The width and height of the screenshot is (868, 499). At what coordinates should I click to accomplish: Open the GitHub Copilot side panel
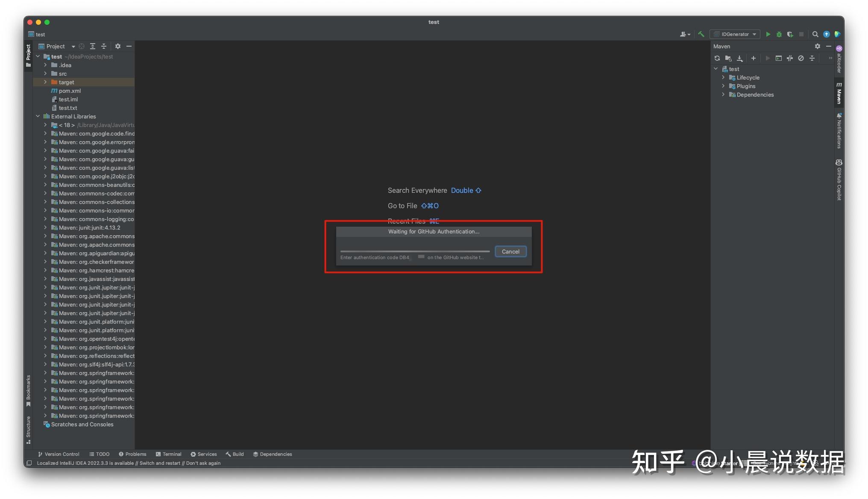click(x=839, y=180)
